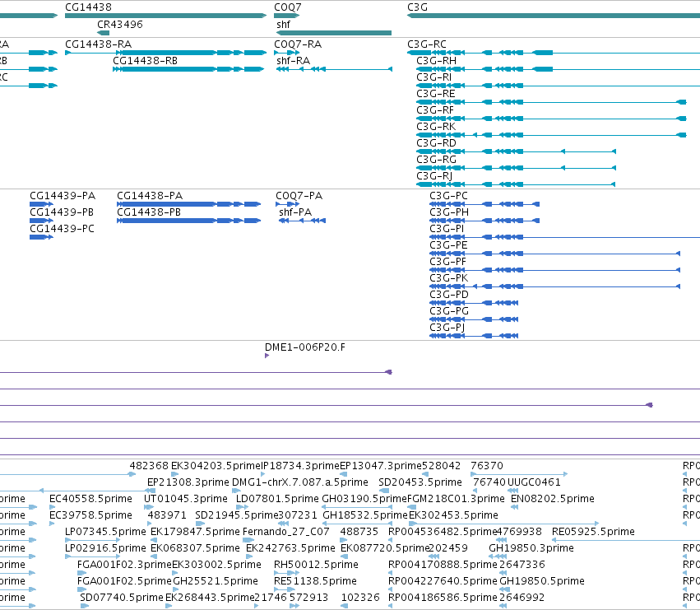
Task: Select EST DMG1-chrX.7.087.a.5prime
Action: [x=300, y=482]
